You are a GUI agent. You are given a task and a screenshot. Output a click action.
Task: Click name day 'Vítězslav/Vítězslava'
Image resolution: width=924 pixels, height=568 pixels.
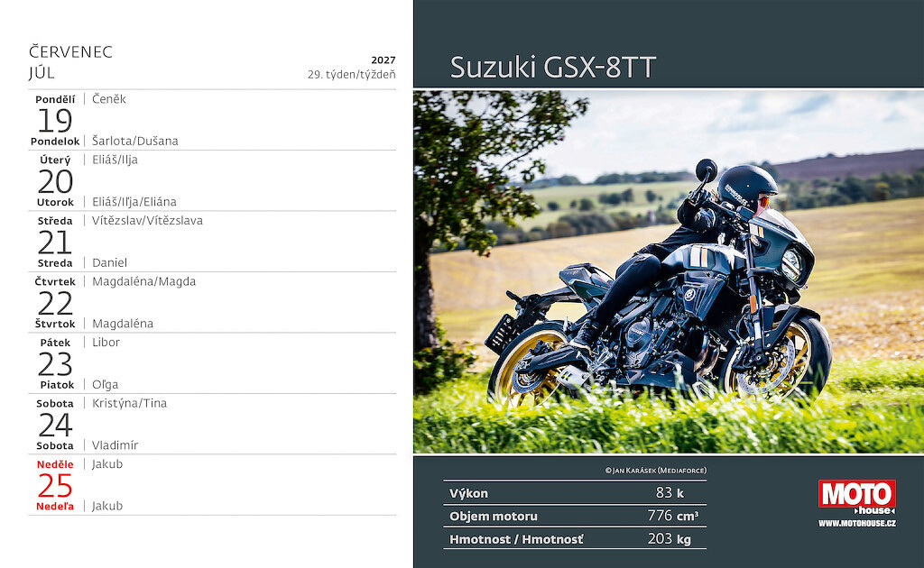147,221
